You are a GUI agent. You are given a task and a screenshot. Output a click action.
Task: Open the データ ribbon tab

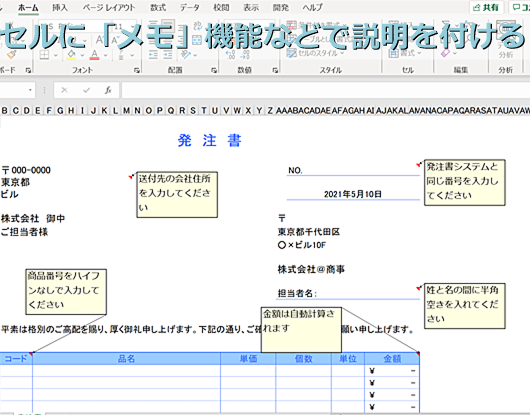click(x=189, y=7)
